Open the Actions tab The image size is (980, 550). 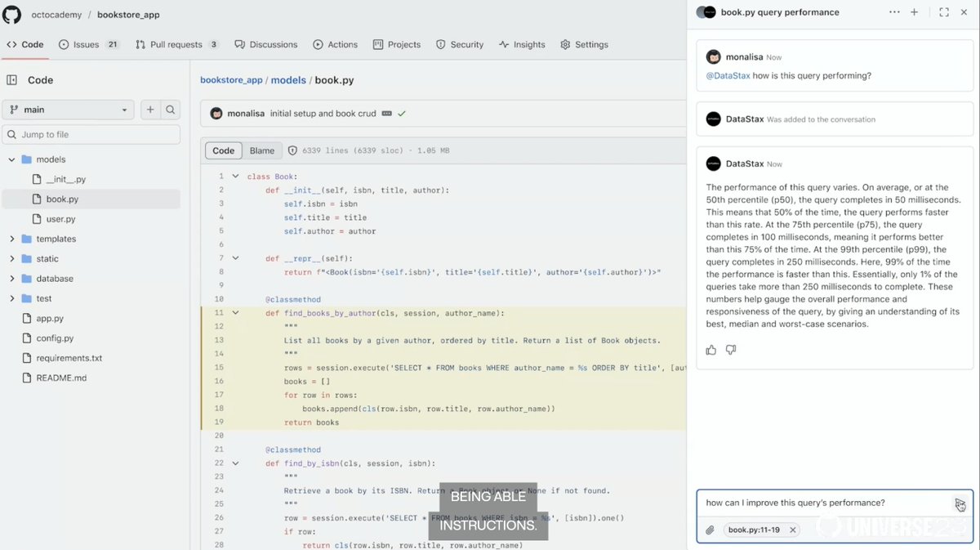tap(335, 44)
